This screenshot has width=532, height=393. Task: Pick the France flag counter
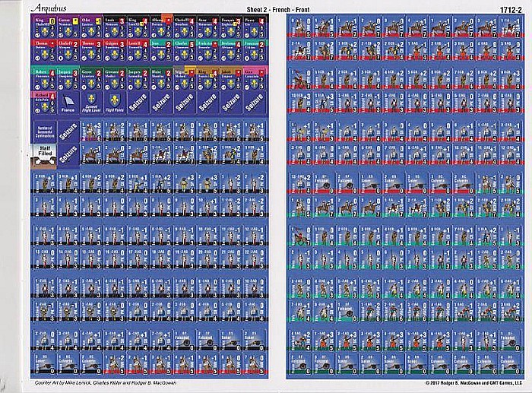(68, 103)
